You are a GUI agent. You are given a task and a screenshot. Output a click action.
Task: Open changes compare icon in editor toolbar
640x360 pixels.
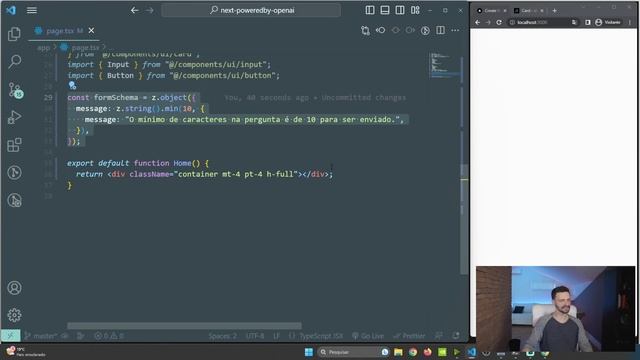(x=365, y=31)
